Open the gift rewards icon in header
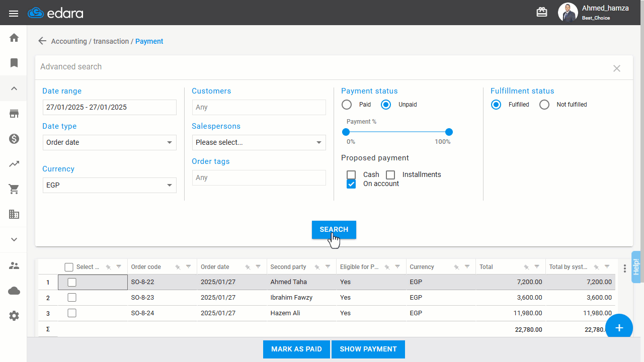 (542, 12)
